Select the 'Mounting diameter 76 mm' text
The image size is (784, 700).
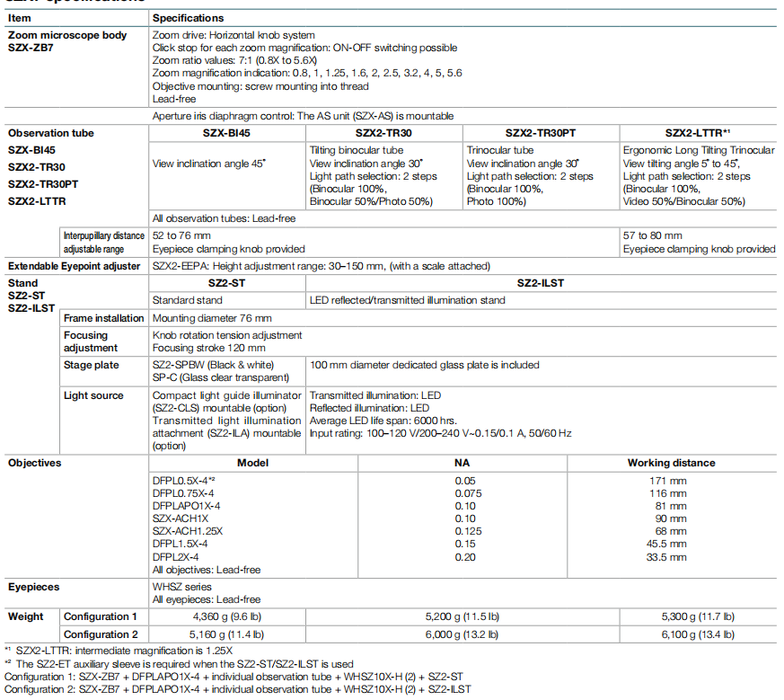212,318
